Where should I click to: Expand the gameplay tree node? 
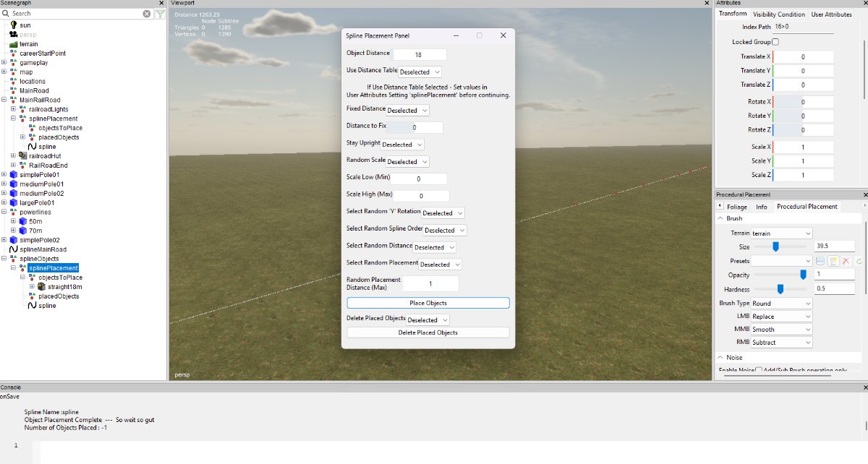coord(4,62)
